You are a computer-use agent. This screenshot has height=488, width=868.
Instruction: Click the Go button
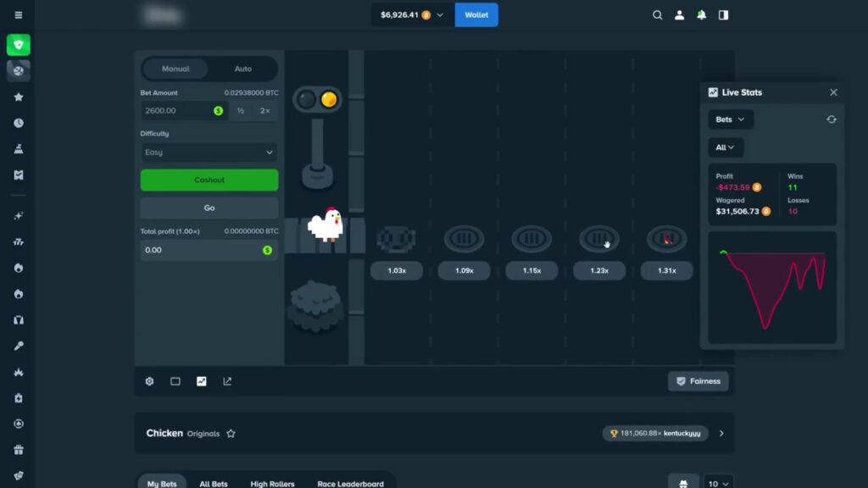point(209,208)
